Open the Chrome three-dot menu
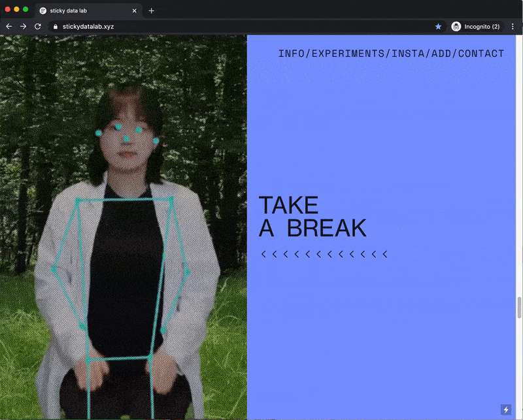Image resolution: width=523 pixels, height=420 pixels. tap(513, 26)
